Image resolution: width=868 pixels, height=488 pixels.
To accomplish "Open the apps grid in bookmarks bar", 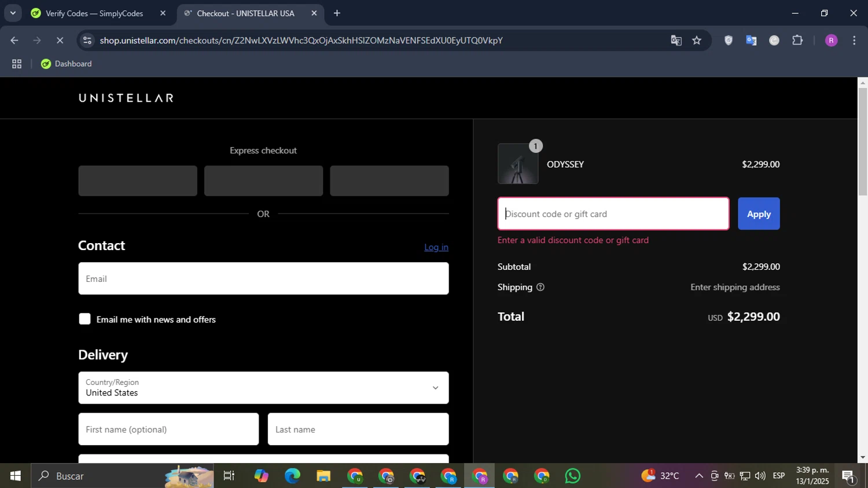I will [17, 64].
